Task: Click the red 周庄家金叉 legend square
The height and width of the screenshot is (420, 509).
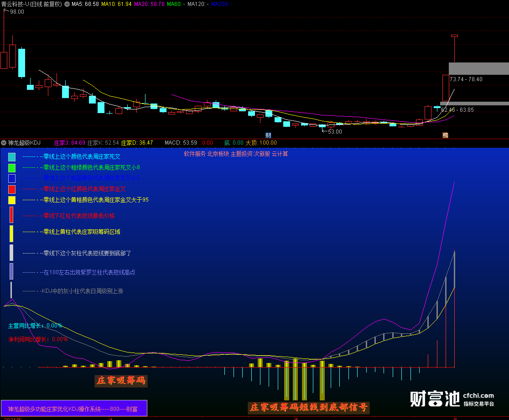Action: [12, 189]
